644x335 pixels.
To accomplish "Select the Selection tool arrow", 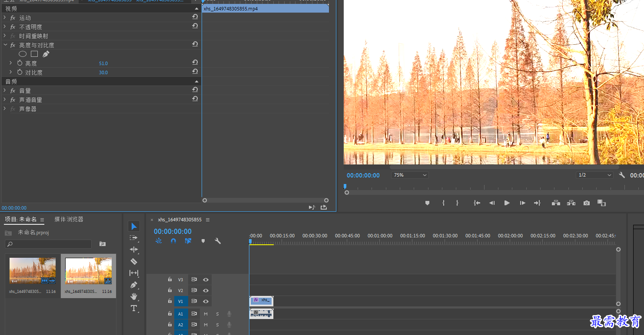I will click(x=134, y=226).
